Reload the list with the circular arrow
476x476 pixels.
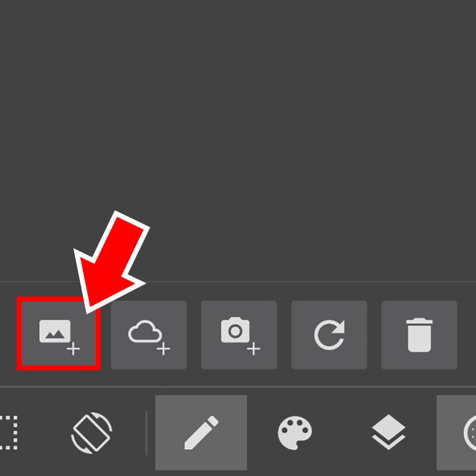[329, 335]
